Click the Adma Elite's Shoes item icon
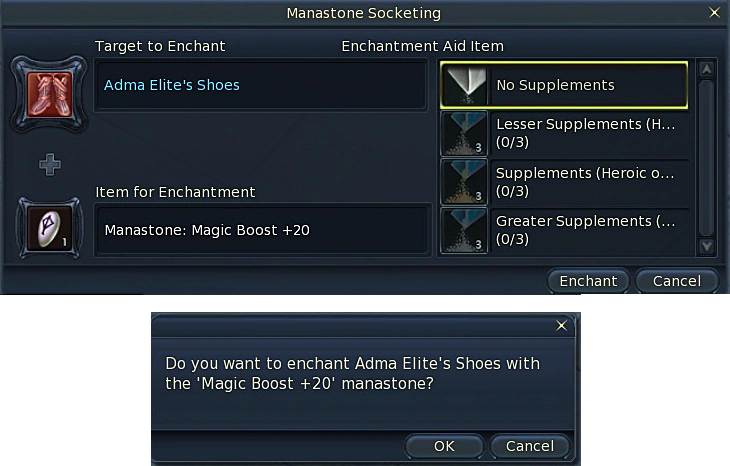The image size is (730, 466). 43,94
